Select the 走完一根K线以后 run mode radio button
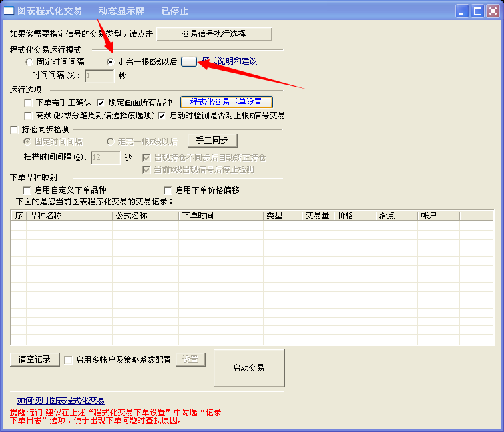The height and width of the screenshot is (432, 504). 111,62
